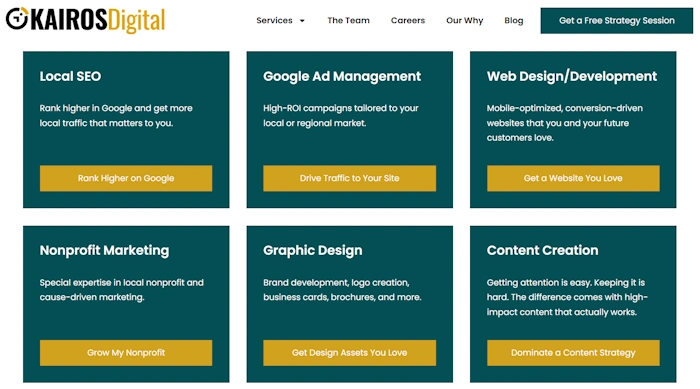Select the Web Design/Development heading

click(x=572, y=77)
